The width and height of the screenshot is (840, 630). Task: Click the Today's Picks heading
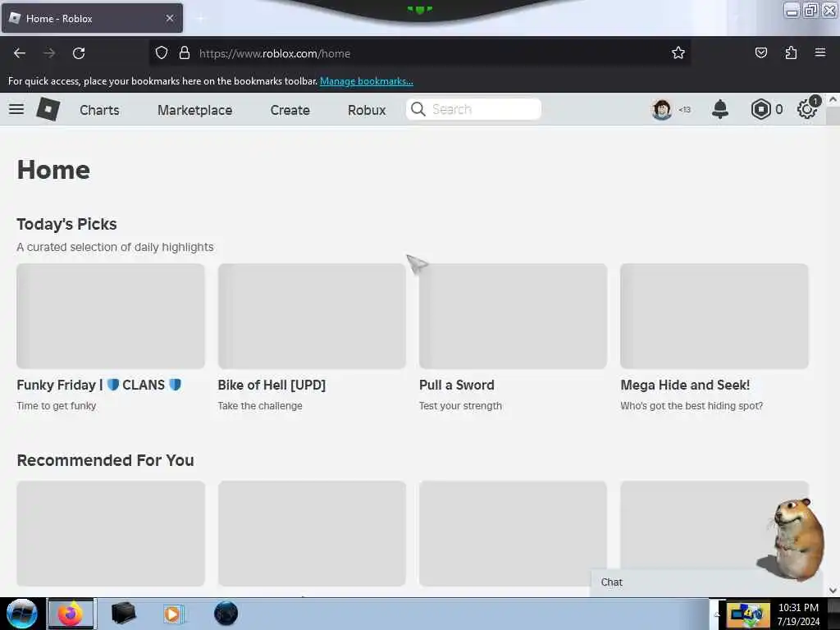click(66, 224)
